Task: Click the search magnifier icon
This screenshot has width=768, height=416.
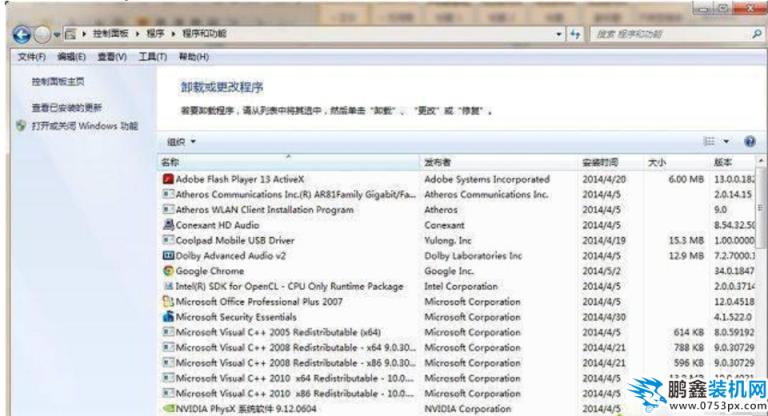Action: 757,34
